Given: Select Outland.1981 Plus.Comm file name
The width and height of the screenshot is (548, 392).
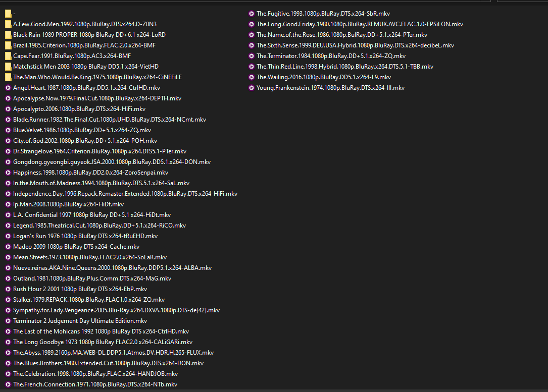Looking at the screenshot, I should [92, 278].
